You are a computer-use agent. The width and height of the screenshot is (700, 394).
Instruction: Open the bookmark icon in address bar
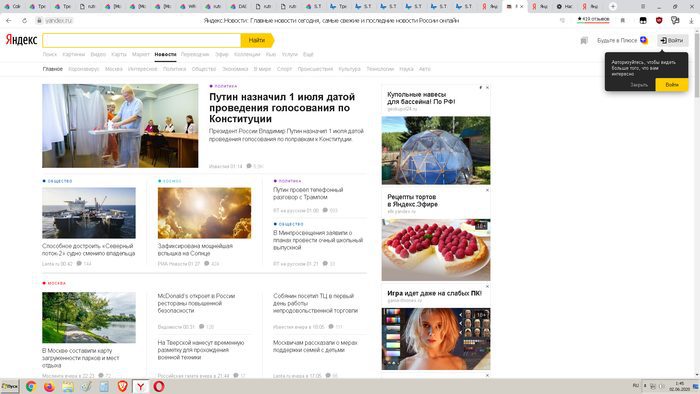(x=623, y=21)
